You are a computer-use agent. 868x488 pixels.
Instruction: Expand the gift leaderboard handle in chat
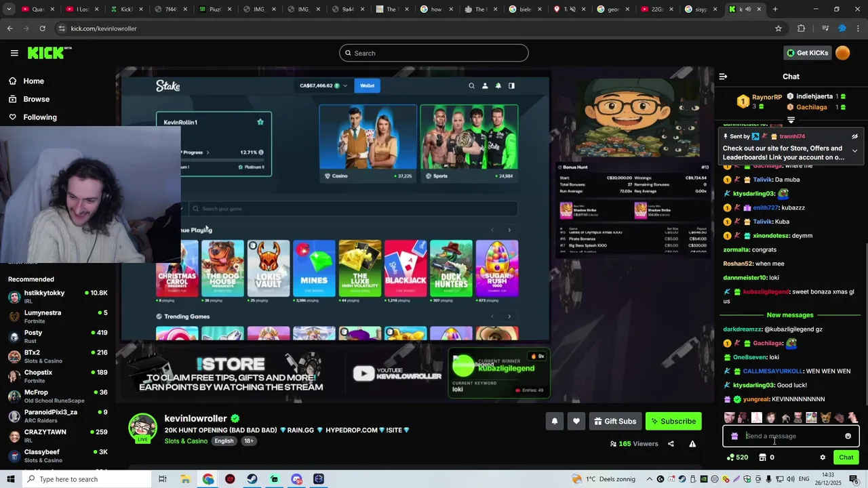tap(791, 120)
